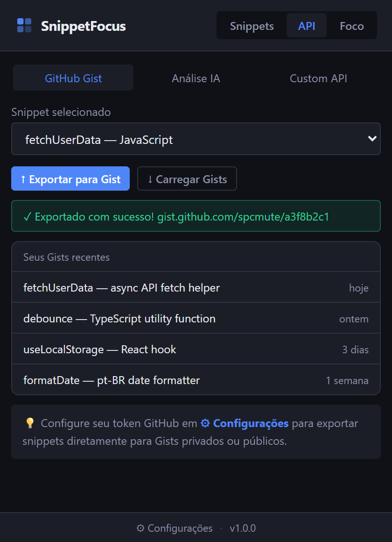Click the "3 dias" timestamp
This screenshot has height=542, width=392.
(356, 349)
